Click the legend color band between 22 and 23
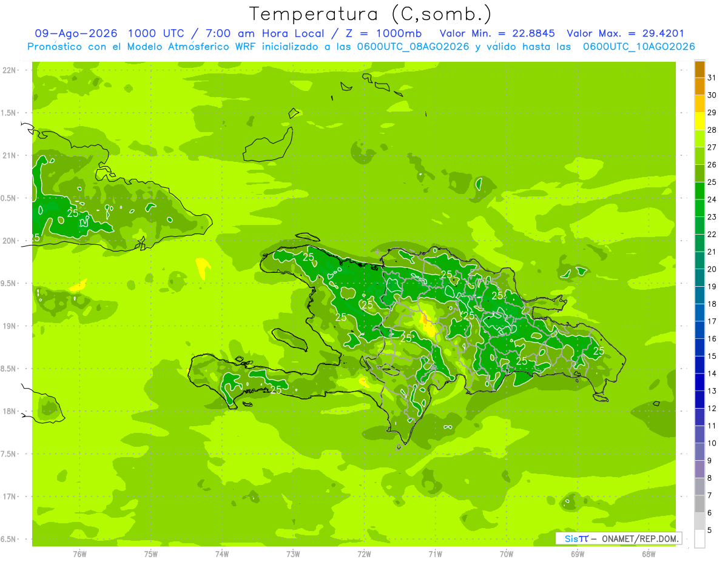This screenshot has height=562, width=728. pos(699,226)
